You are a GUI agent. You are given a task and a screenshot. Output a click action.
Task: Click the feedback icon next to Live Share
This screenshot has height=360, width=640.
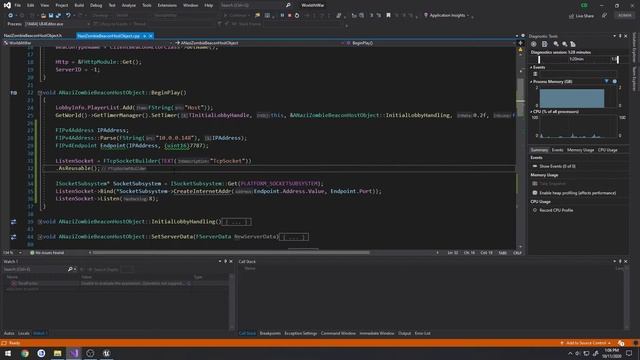tap(604, 16)
